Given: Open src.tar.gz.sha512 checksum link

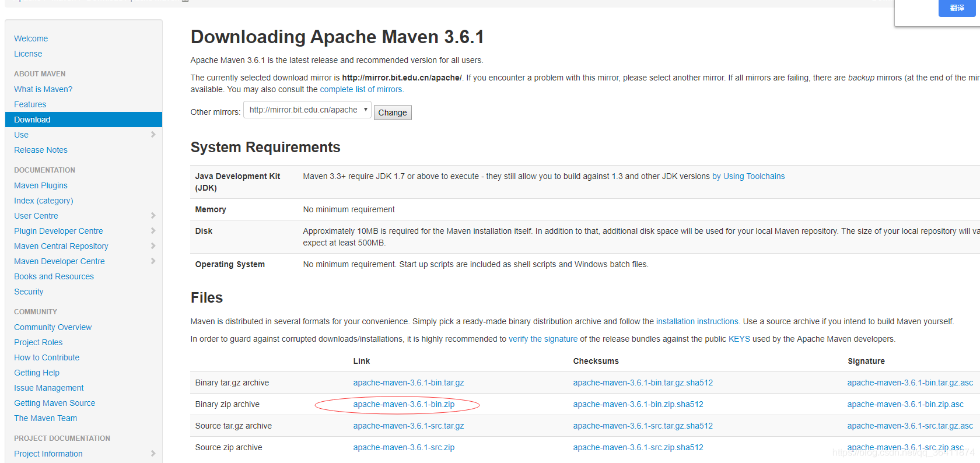Looking at the screenshot, I should click(643, 426).
